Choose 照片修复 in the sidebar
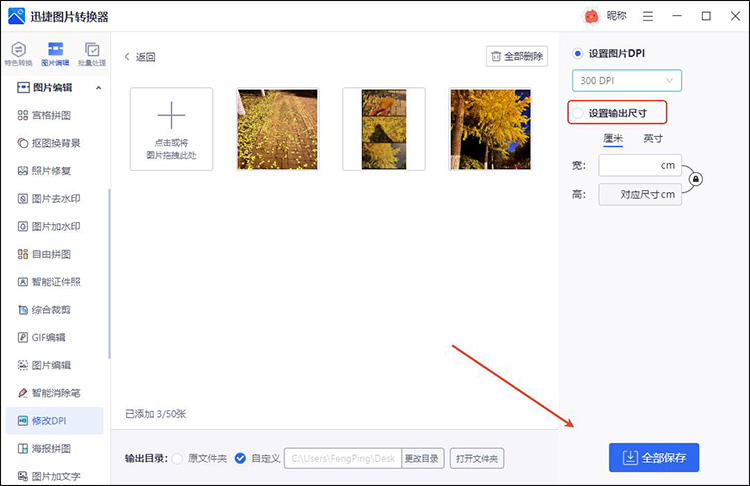750x486 pixels. tap(44, 171)
